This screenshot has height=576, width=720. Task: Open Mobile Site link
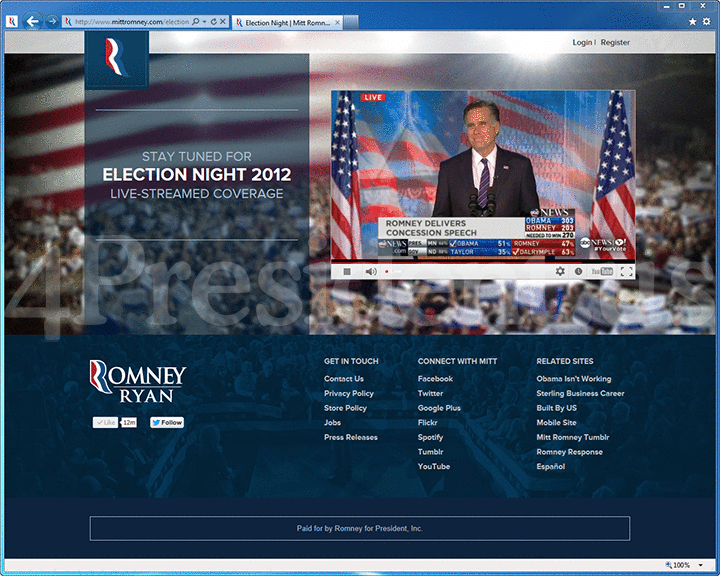(x=556, y=423)
